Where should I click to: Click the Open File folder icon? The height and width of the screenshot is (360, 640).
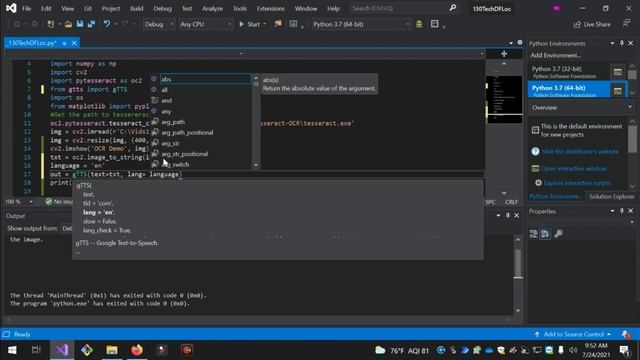click(68, 24)
